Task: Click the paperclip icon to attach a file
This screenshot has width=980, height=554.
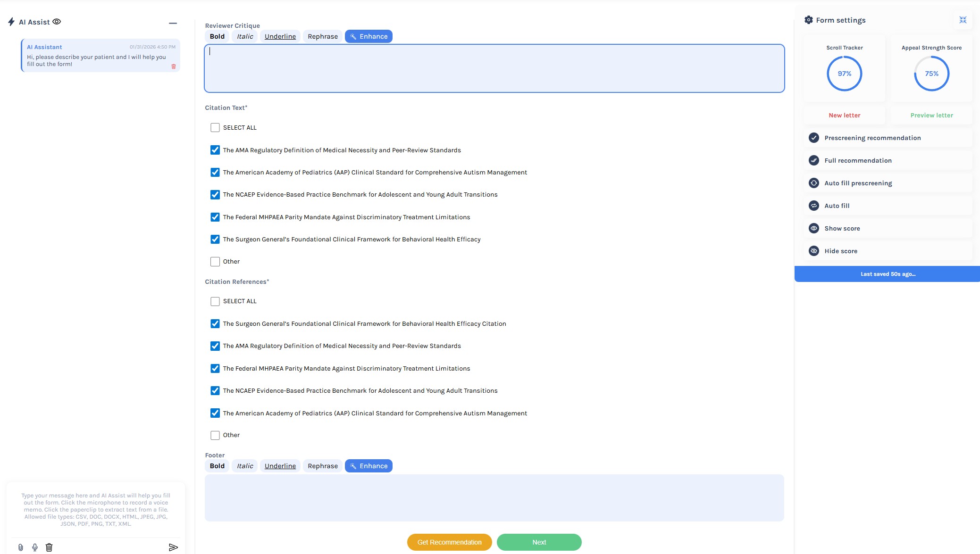Action: coord(20,547)
